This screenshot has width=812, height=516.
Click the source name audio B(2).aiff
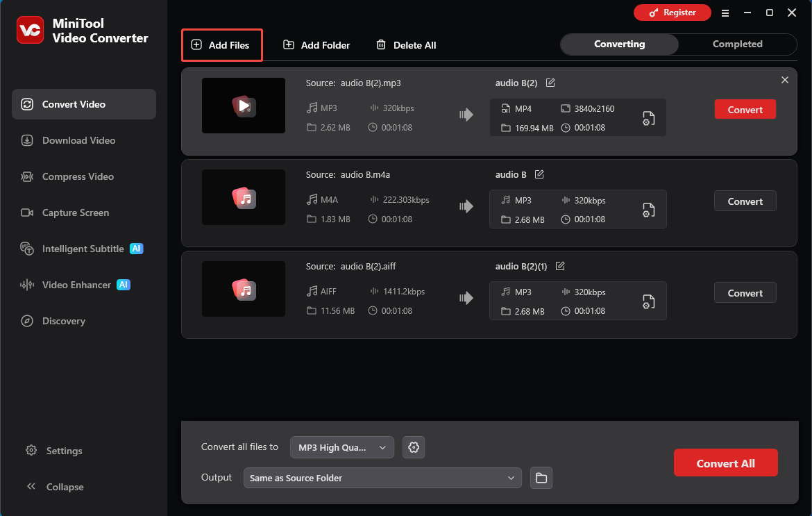pos(369,266)
